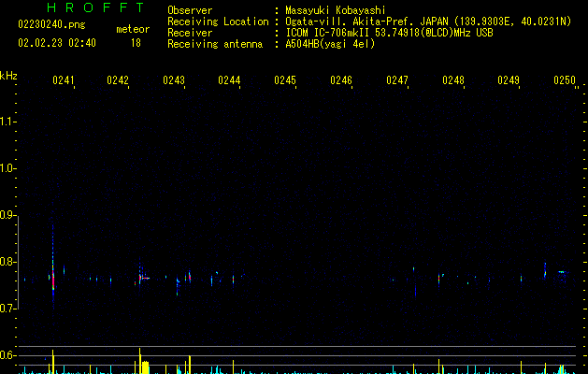This screenshot has width=588, height=374.
Task: Click the 0242 time marker
Action: click(118, 80)
